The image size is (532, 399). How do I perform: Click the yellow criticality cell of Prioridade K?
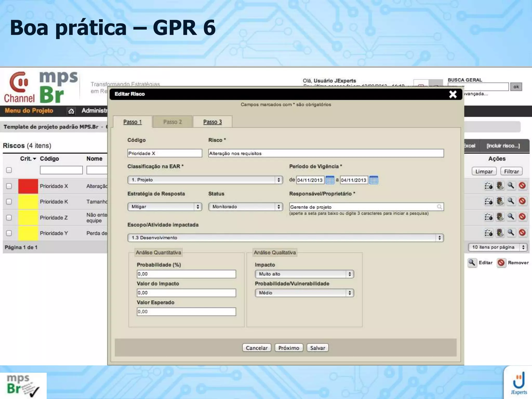[28, 202]
